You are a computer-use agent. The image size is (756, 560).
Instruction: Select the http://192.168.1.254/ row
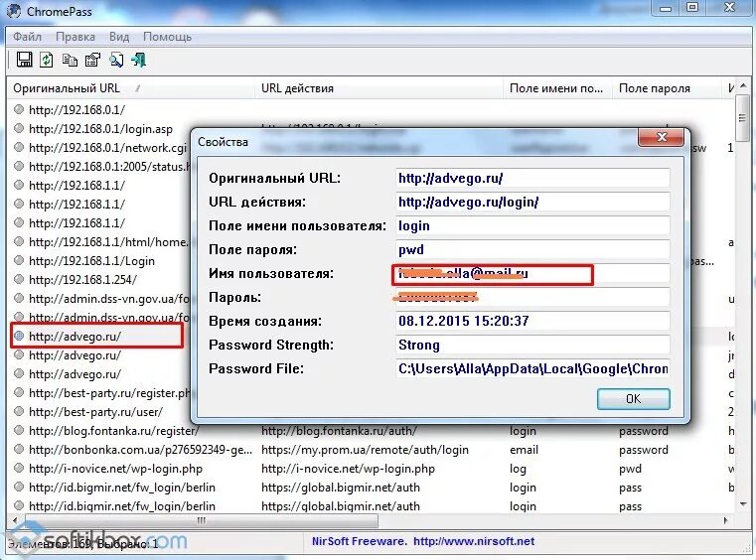[82, 280]
